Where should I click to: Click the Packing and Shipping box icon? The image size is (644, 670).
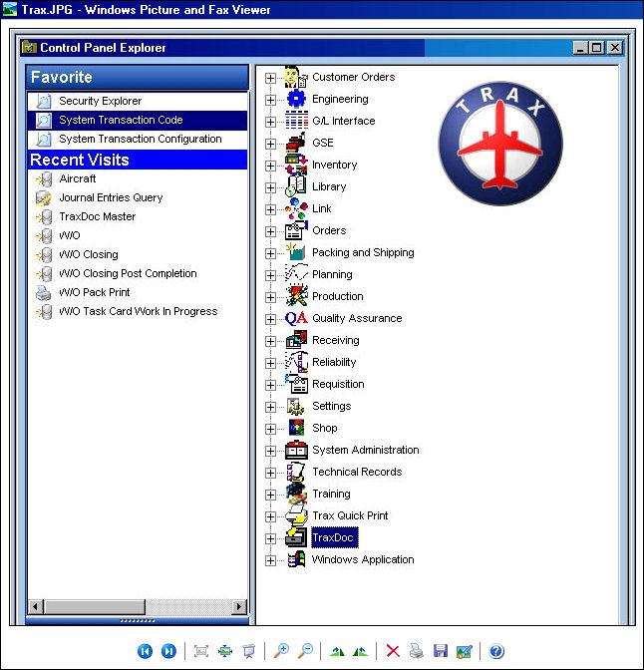[x=296, y=252]
